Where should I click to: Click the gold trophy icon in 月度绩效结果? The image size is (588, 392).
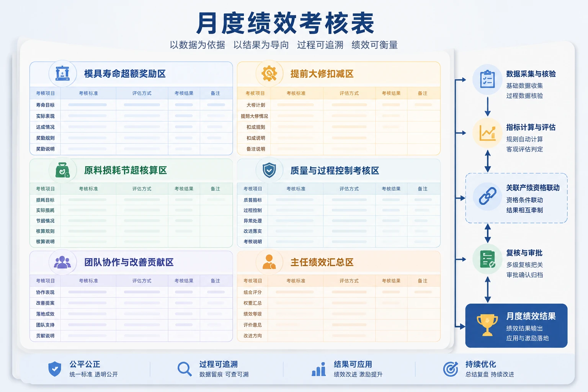tap(487, 325)
